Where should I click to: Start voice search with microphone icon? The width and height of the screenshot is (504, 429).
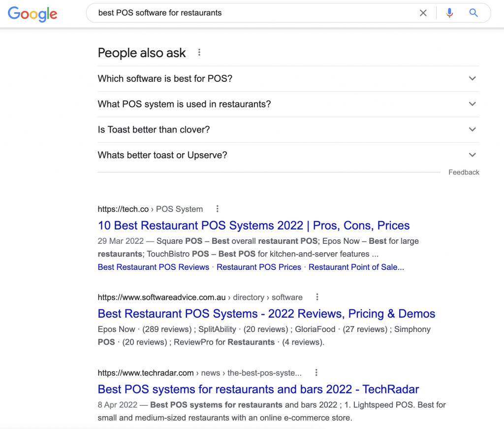[x=449, y=13]
